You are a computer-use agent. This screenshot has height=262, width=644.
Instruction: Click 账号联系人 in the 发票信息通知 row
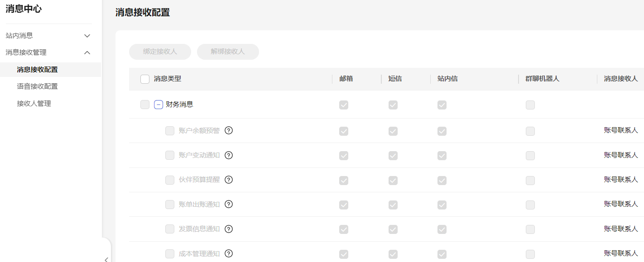pos(621,229)
